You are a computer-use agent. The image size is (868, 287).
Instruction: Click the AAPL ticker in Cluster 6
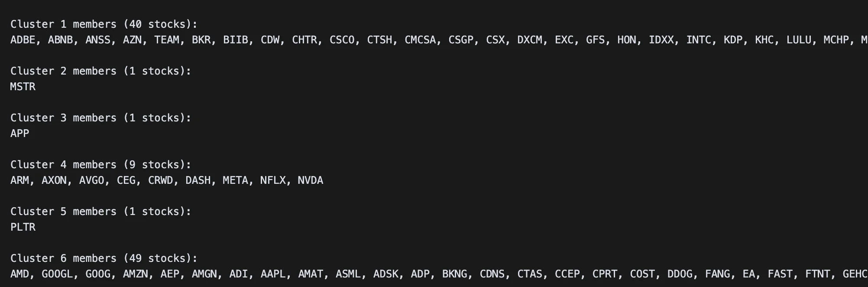click(273, 274)
